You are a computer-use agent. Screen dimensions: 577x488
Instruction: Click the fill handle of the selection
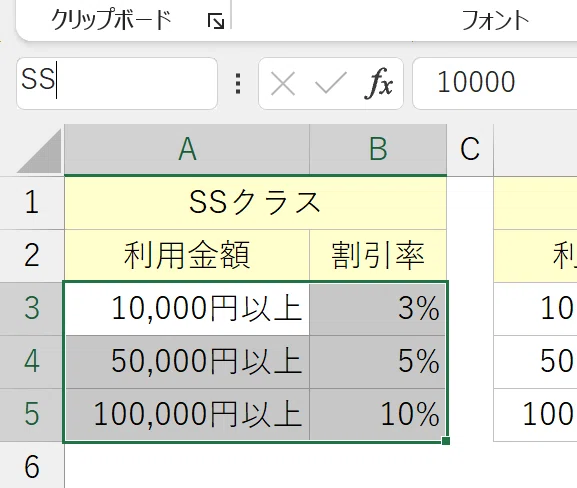coord(446,441)
